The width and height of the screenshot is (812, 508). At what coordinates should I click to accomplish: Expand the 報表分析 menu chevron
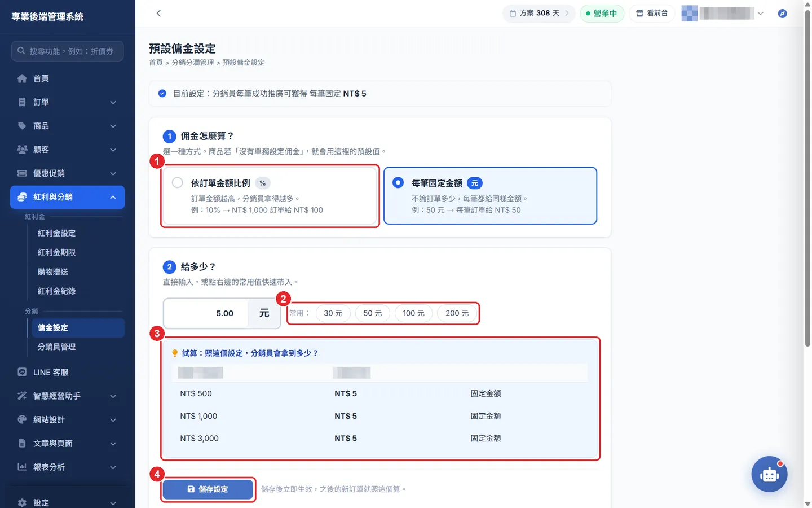click(x=113, y=467)
